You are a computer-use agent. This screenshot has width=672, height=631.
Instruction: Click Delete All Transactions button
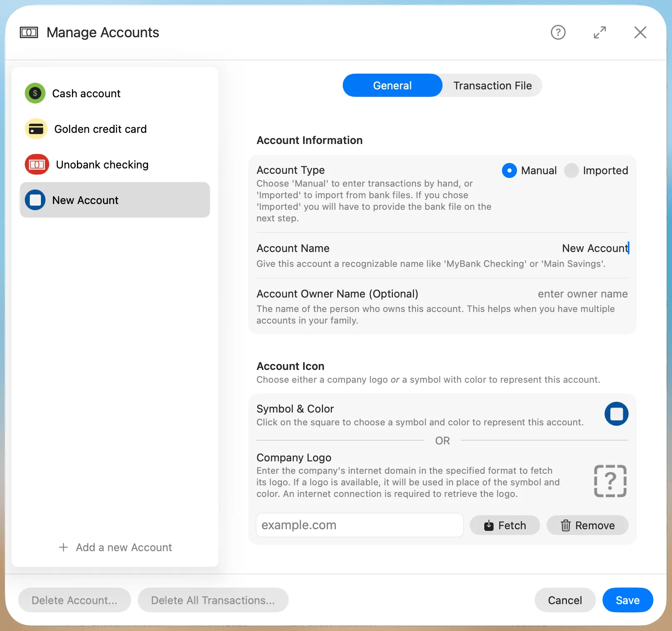coord(213,600)
